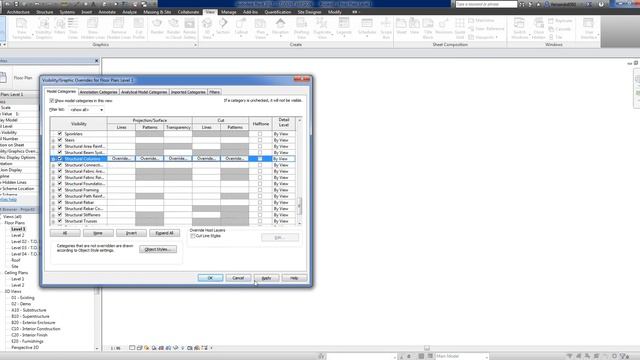Confirm the dialog with OK

pyautogui.click(x=210, y=278)
